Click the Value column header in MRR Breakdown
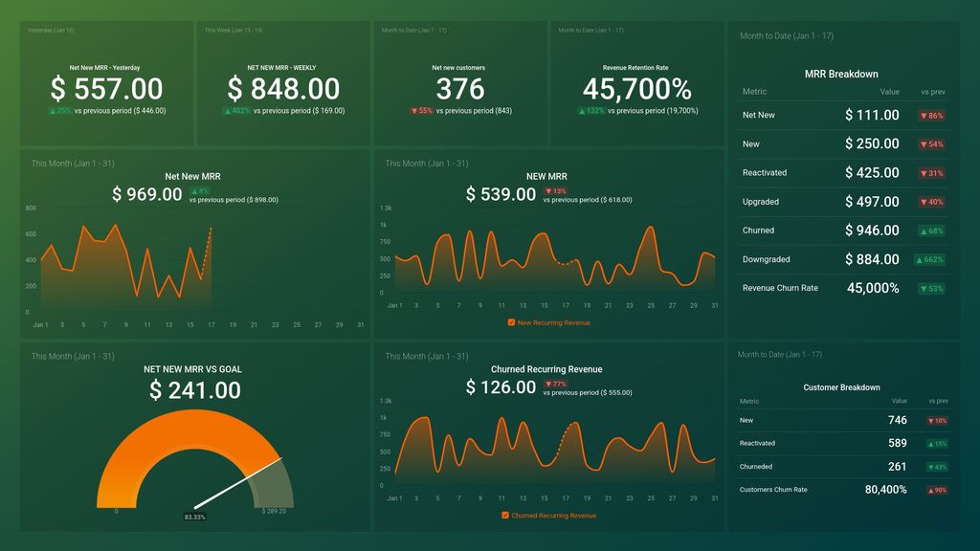 click(x=889, y=91)
